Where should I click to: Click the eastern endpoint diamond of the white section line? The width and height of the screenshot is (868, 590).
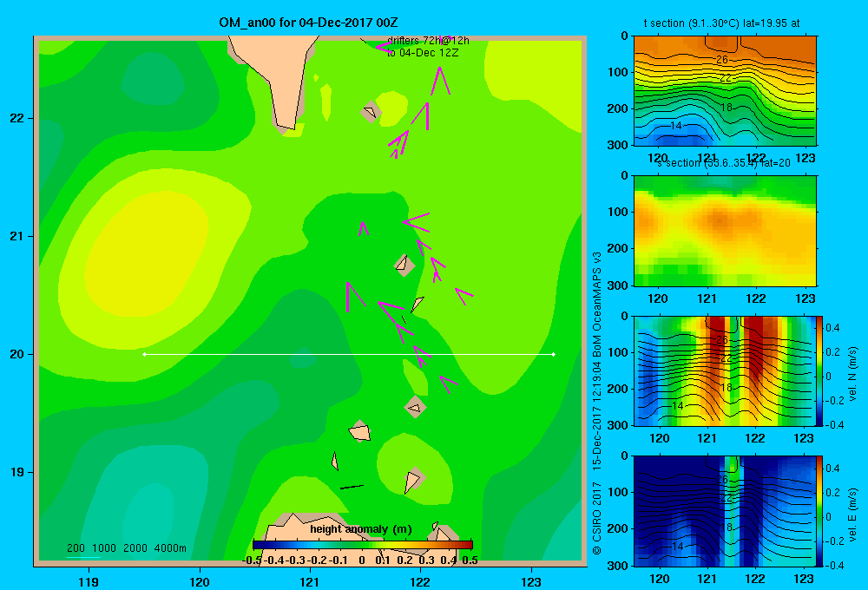[554, 354]
